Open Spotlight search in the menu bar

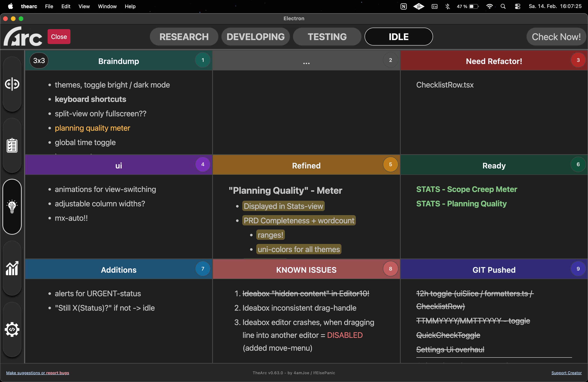point(503,6)
